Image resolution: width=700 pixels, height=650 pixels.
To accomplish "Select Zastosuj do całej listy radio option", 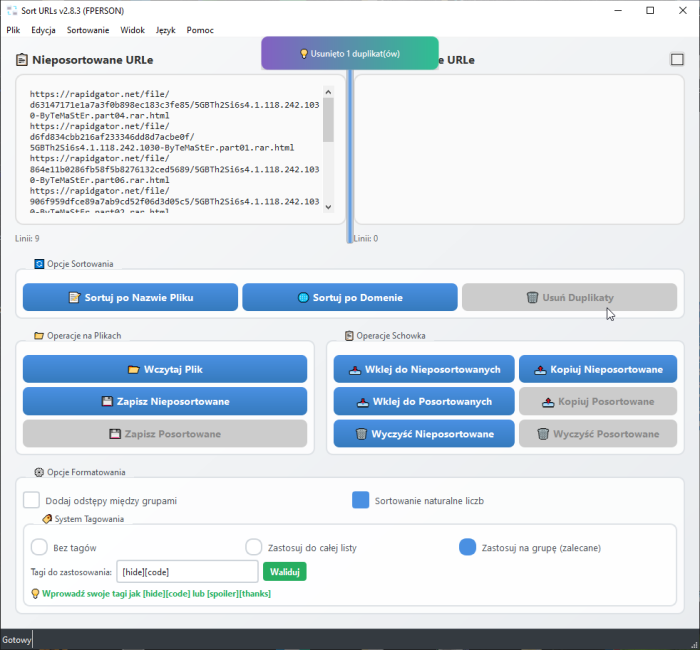I will click(254, 547).
